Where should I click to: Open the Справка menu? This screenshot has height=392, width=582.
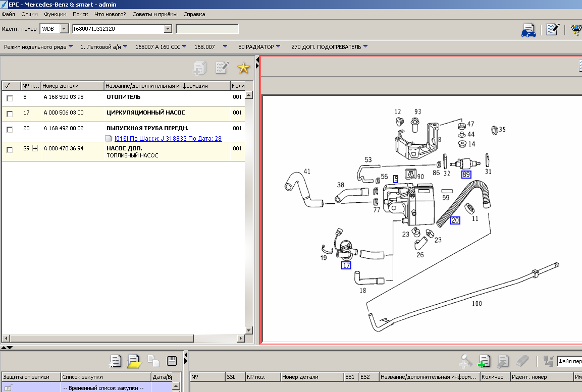[x=194, y=14]
